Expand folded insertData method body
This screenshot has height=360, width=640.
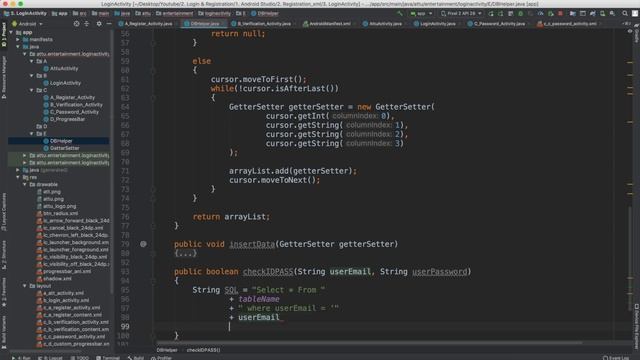pos(186,253)
